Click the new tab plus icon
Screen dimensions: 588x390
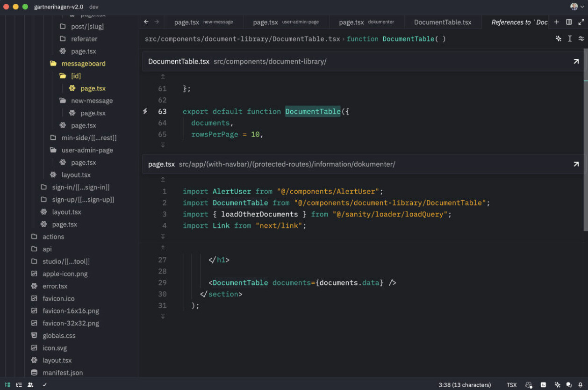click(x=556, y=22)
